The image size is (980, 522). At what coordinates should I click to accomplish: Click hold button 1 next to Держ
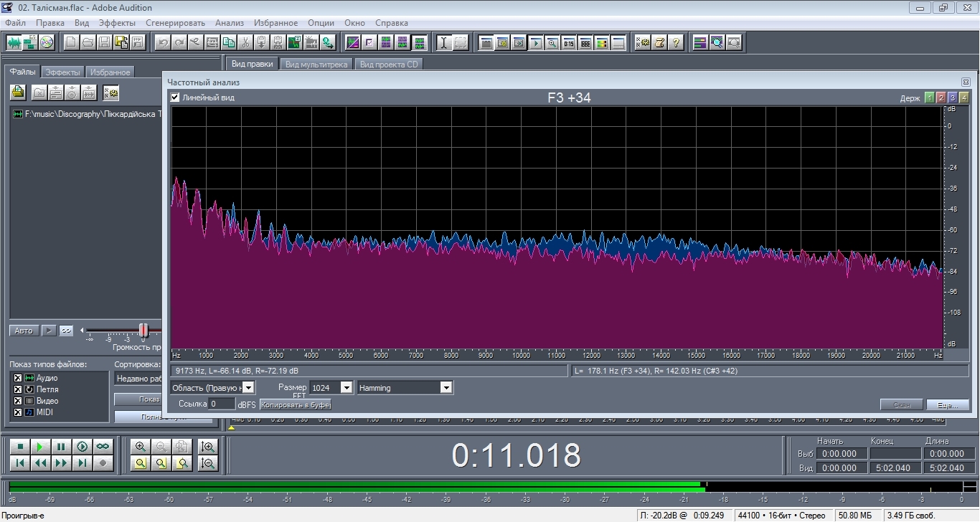coord(929,98)
